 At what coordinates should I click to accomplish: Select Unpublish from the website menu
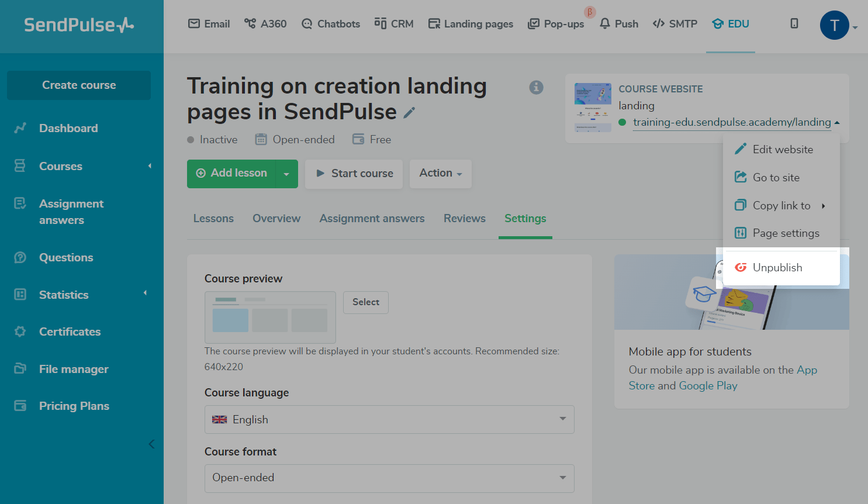tap(777, 267)
